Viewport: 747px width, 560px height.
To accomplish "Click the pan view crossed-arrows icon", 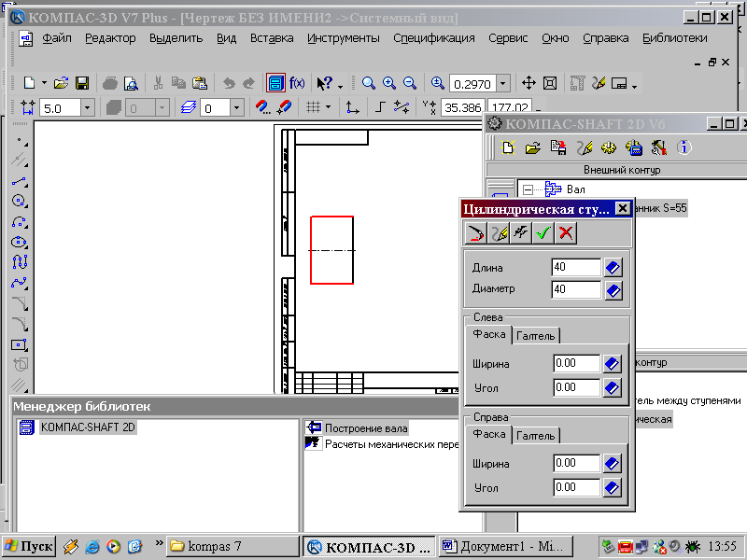I will pyautogui.click(x=529, y=83).
